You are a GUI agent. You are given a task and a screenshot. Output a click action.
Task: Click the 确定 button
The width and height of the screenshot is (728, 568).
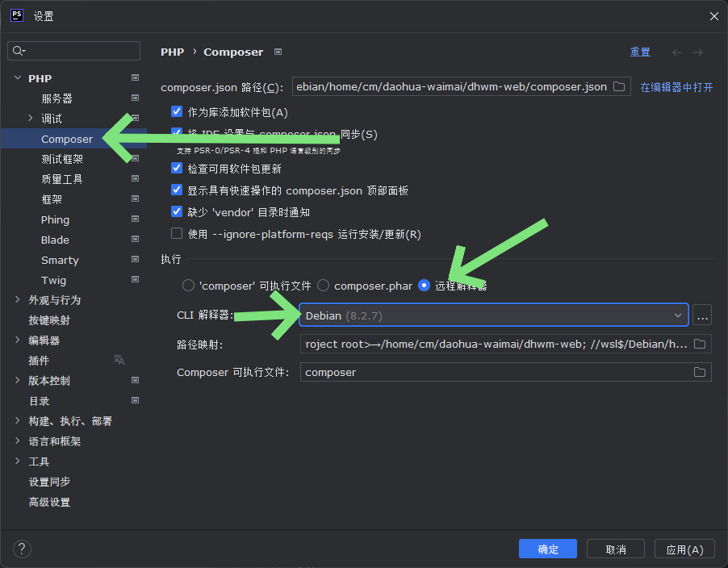tap(548, 549)
